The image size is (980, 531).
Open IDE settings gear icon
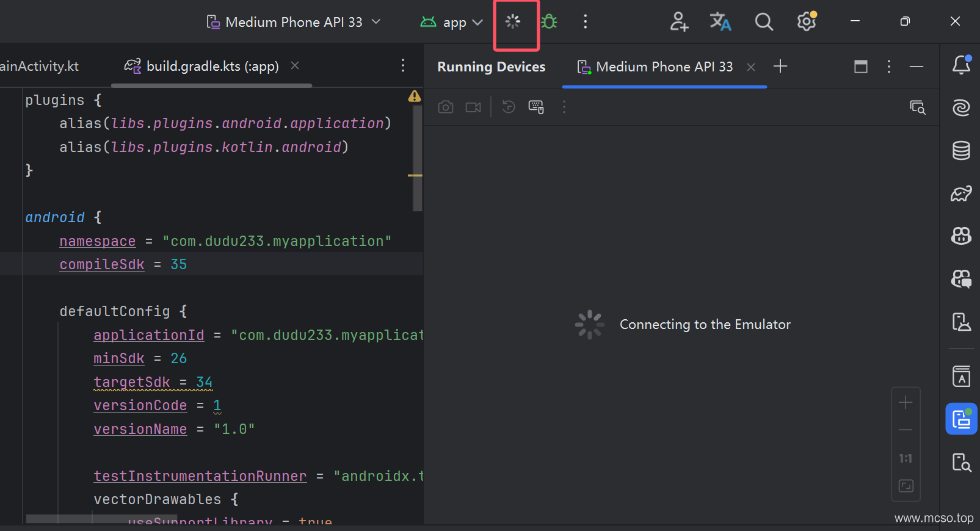(x=807, y=21)
